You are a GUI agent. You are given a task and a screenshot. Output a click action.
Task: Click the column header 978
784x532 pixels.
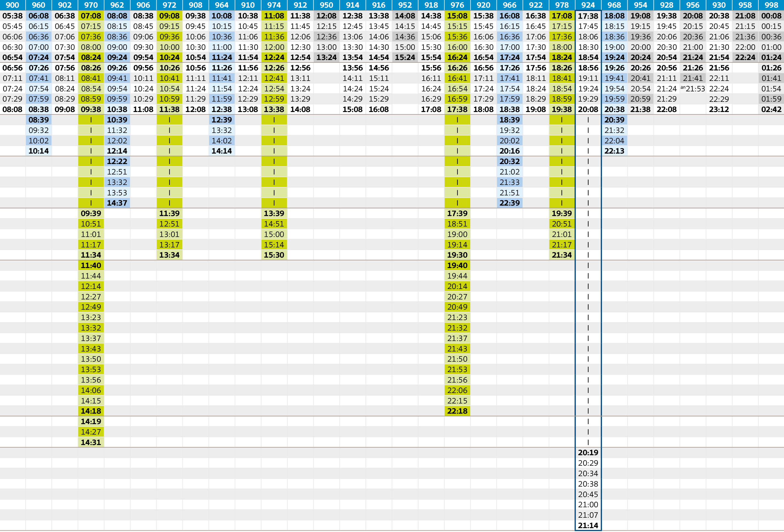click(x=562, y=5)
